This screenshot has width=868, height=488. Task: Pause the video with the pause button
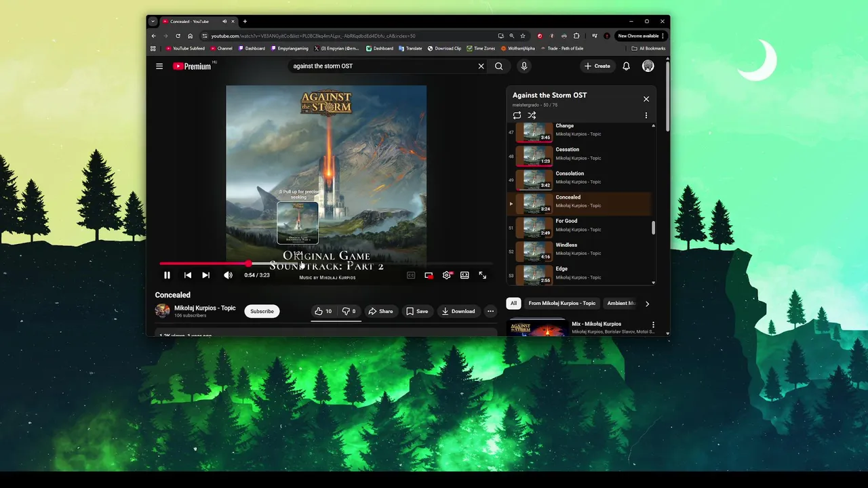pyautogui.click(x=167, y=275)
